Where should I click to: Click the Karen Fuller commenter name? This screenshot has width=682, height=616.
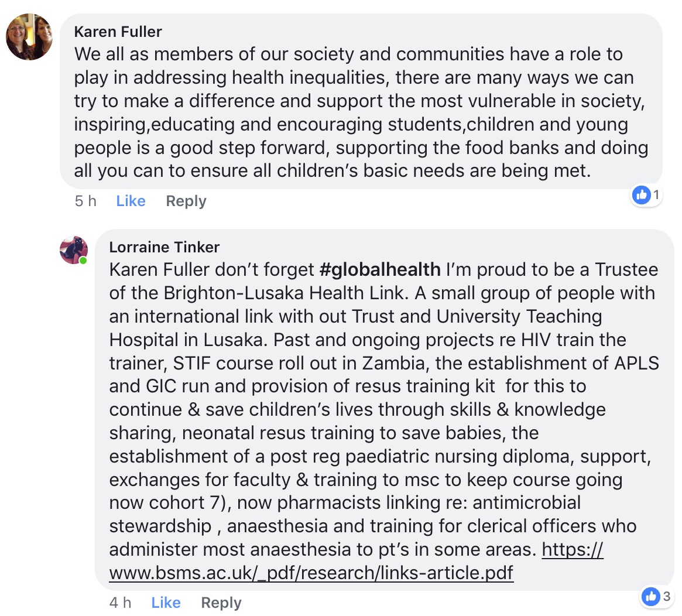click(x=118, y=32)
